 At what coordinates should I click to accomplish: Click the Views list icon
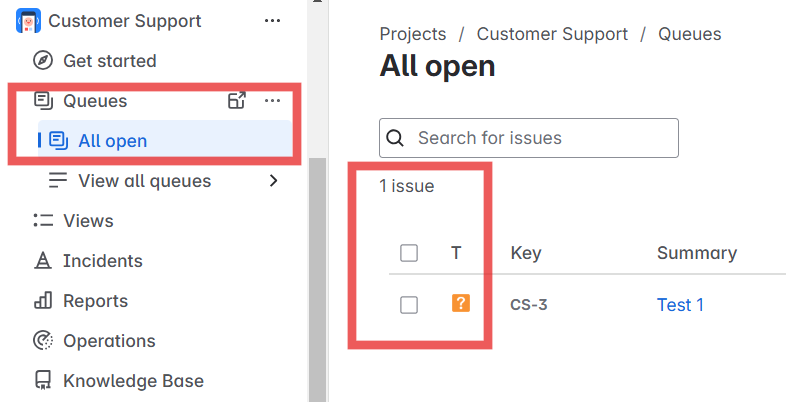click(43, 220)
